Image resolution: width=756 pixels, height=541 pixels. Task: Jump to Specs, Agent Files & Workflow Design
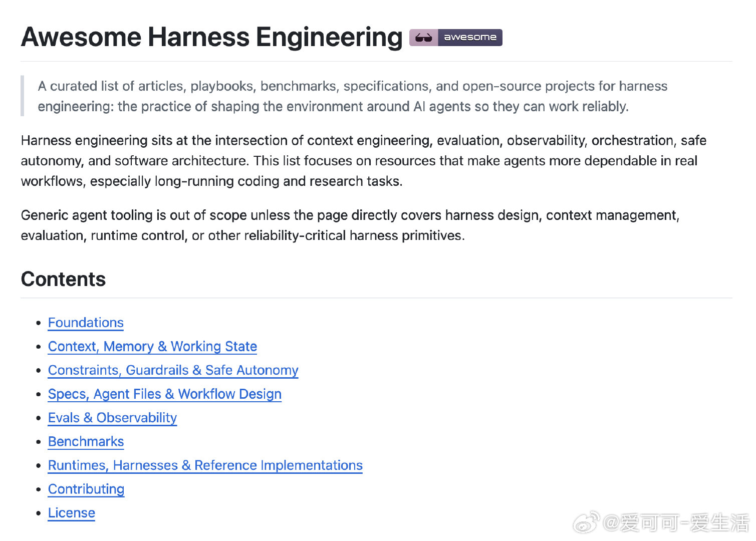164,394
